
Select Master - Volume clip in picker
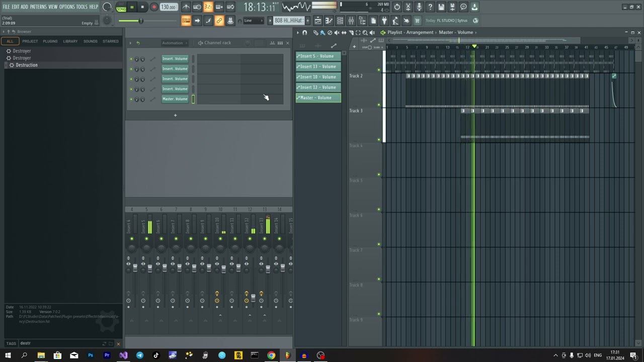click(x=318, y=98)
